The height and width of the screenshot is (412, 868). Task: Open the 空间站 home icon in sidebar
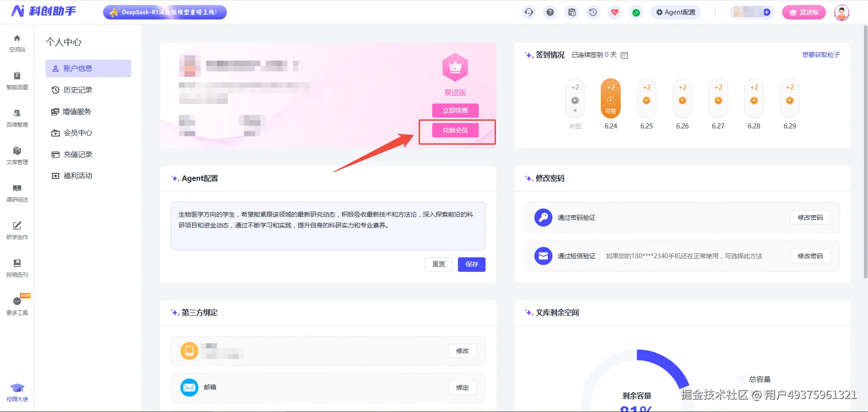17,43
